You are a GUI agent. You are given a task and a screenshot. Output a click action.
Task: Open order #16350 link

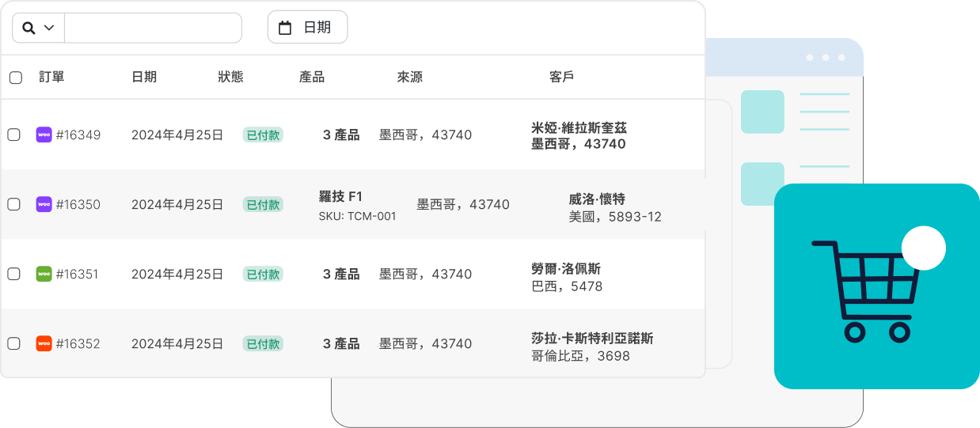pos(78,205)
